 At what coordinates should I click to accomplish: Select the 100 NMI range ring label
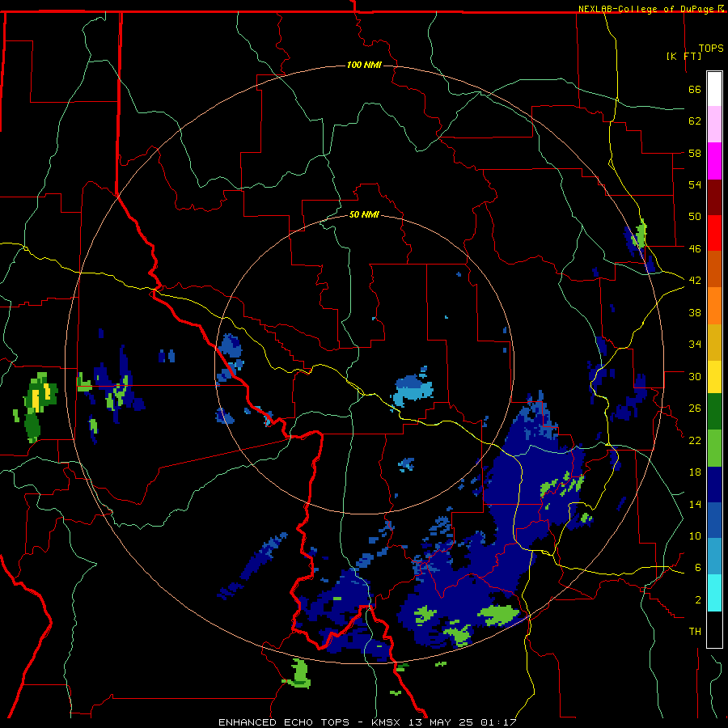tap(364, 65)
